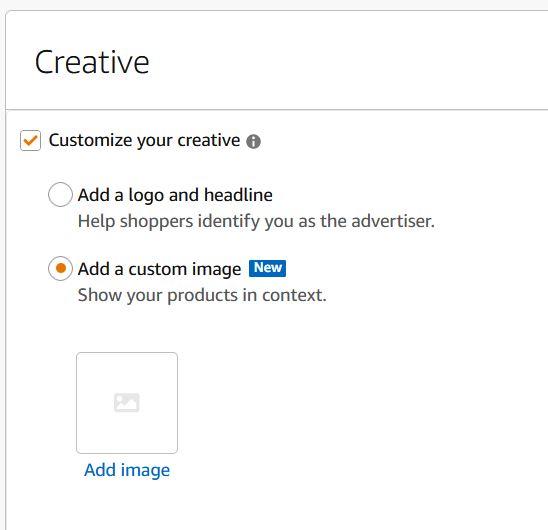Viewport: 548px width, 530px height.
Task: Click the blank area of the Creative header
Action: 349,61
